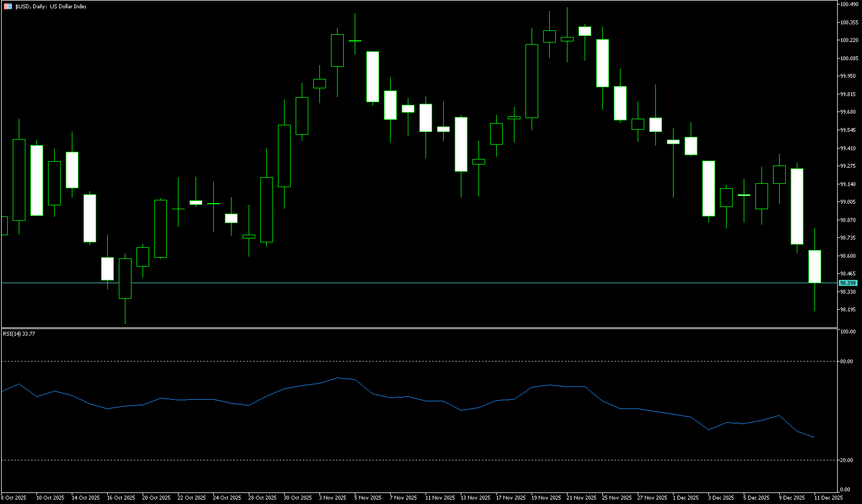Click the 100.00 label on RSI scale
Image resolution: width=862 pixels, height=504 pixels.
(848, 332)
